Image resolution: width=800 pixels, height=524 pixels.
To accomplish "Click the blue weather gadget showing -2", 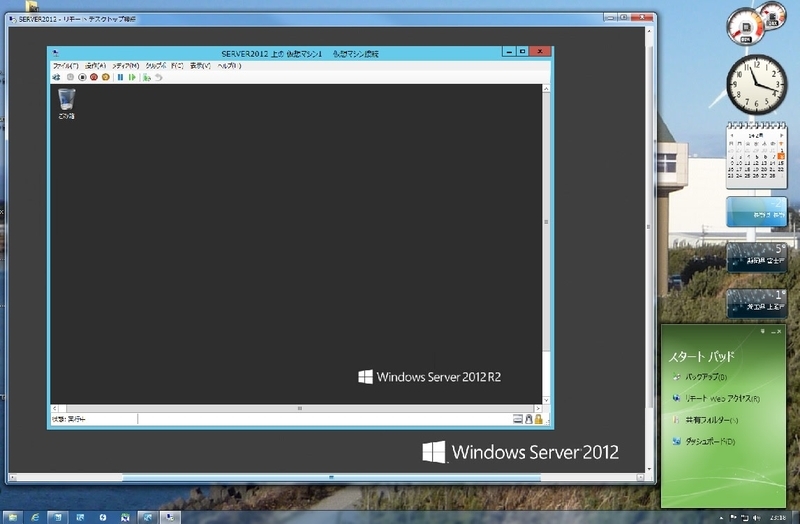I will (757, 211).
